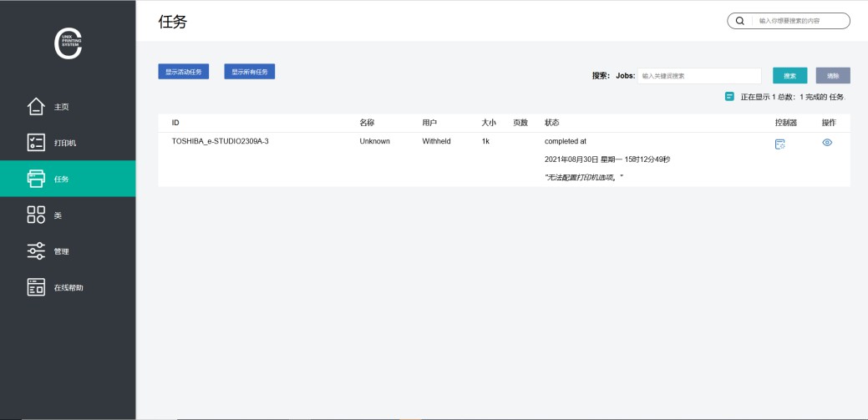The width and height of the screenshot is (868, 420).
Task: Click the house icon for 主页
Action: (36, 107)
